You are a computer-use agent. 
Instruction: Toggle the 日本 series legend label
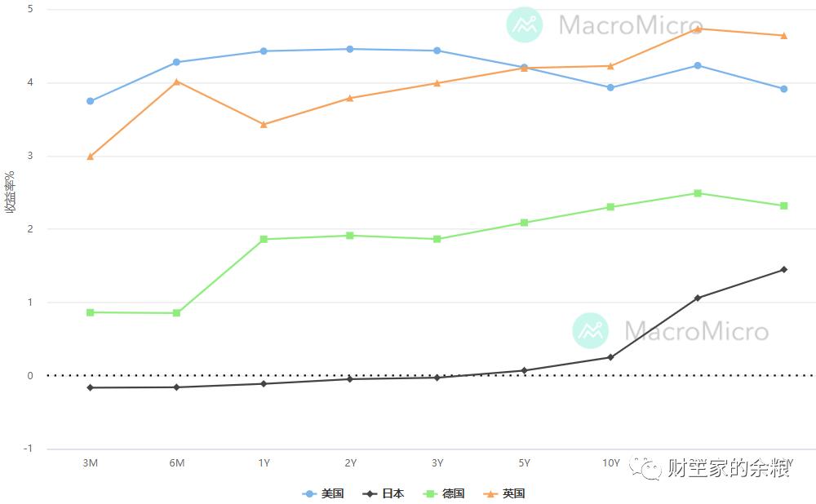click(x=393, y=493)
